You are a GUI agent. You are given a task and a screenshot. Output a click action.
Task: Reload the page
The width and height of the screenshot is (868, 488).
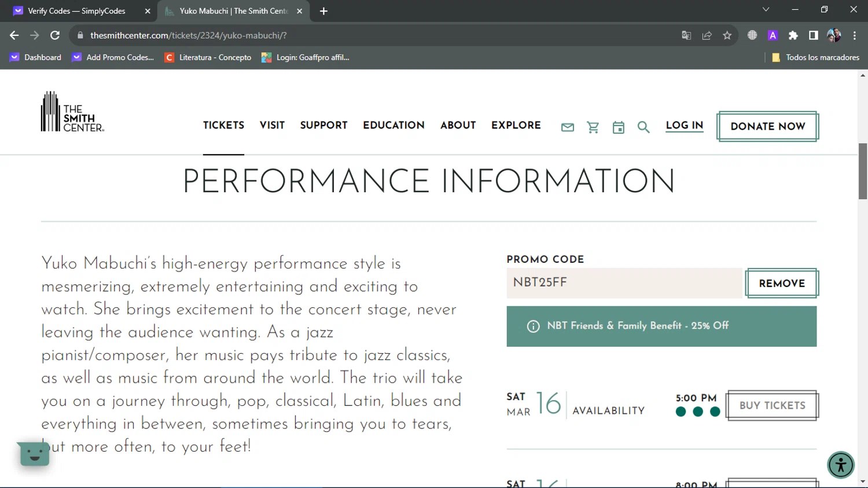coord(55,35)
